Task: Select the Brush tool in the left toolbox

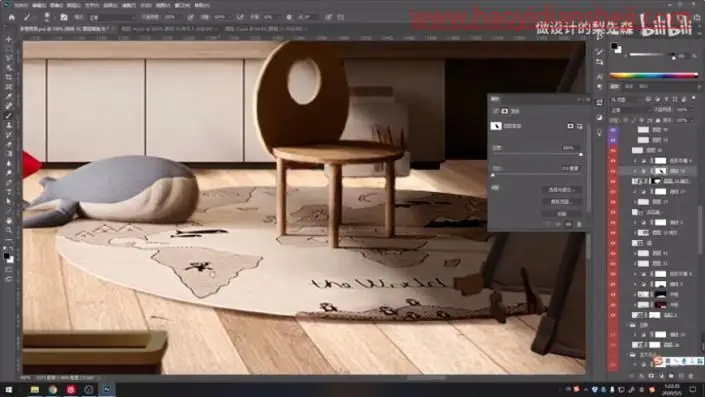Action: click(x=9, y=116)
